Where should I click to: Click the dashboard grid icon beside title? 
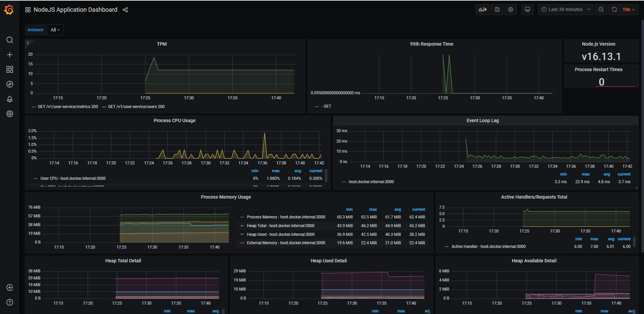tap(28, 10)
